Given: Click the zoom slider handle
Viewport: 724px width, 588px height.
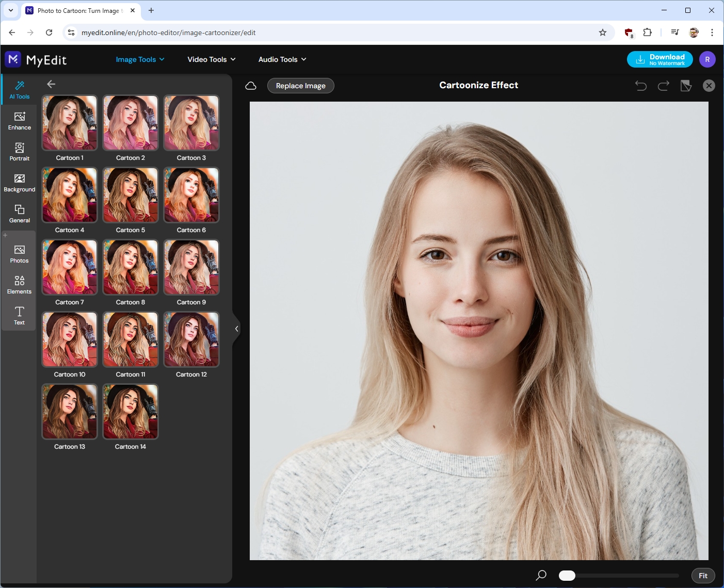Looking at the screenshot, I should click(567, 576).
